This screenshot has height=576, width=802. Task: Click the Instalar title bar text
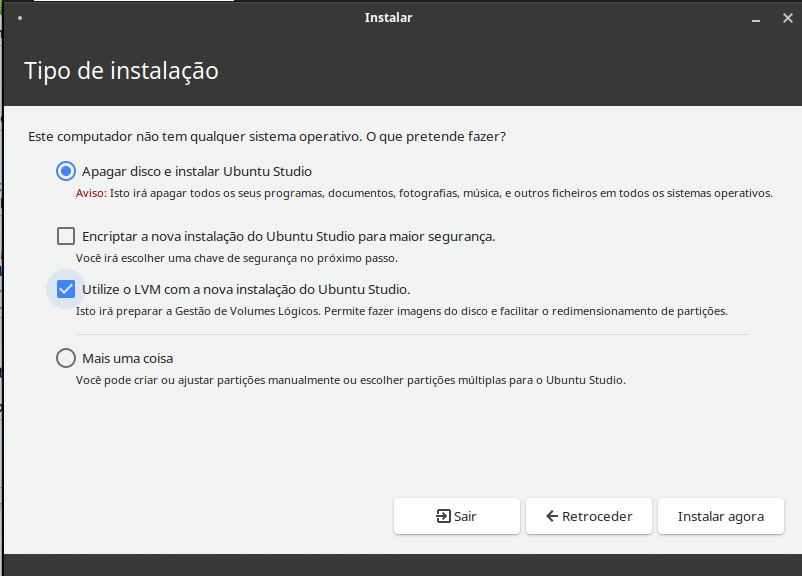pos(388,17)
